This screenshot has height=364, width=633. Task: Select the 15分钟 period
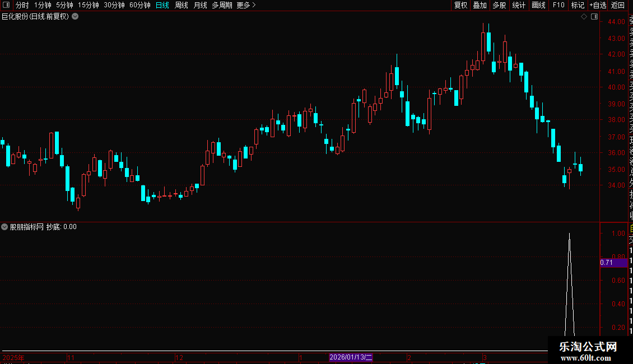(89, 5)
